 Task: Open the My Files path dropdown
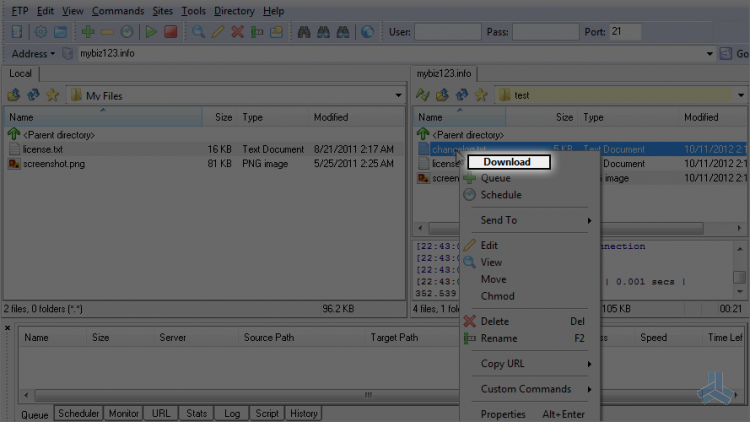[398, 95]
